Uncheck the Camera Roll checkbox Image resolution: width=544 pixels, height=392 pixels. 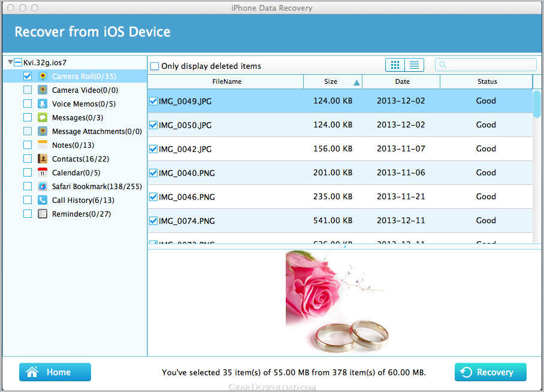28,76
